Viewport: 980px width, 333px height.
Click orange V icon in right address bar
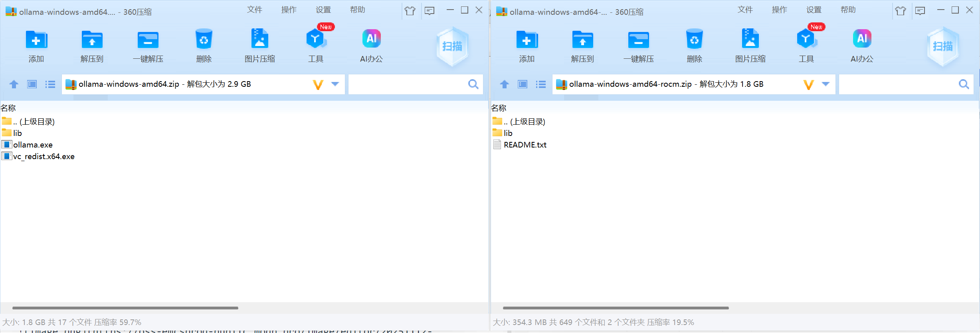click(809, 84)
